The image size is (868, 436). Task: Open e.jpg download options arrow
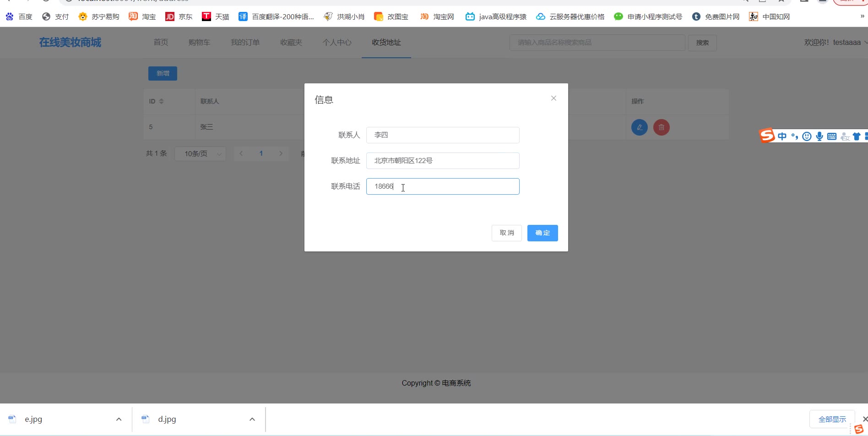pos(119,419)
